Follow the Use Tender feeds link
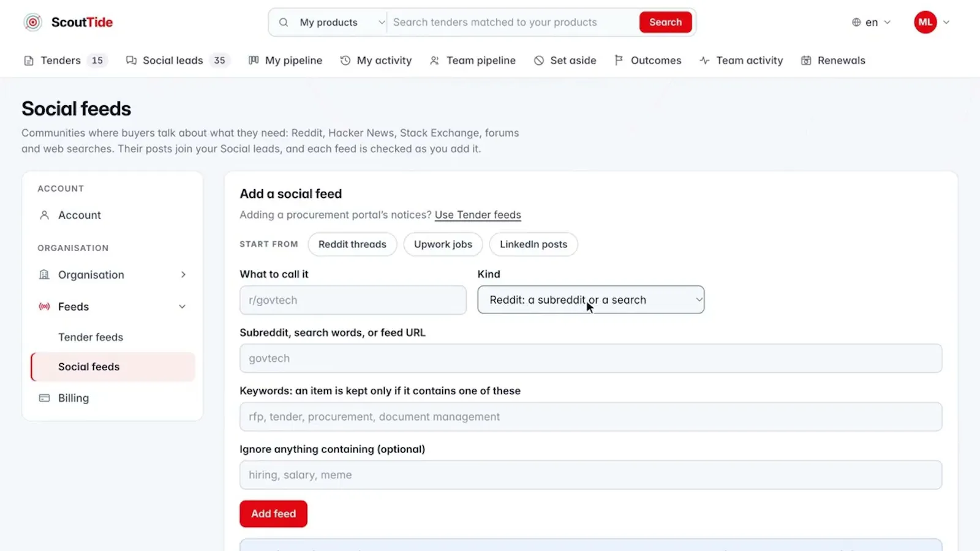This screenshot has height=551, width=980. (x=478, y=215)
